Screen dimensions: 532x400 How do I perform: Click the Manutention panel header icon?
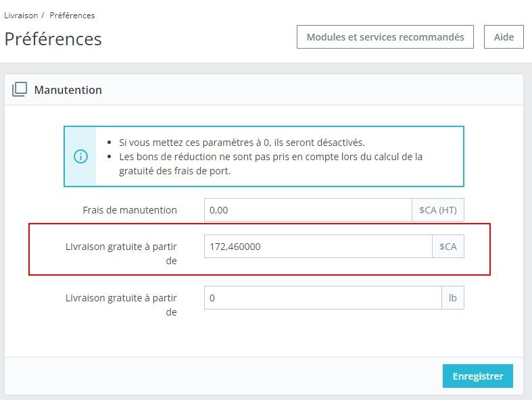coord(20,89)
